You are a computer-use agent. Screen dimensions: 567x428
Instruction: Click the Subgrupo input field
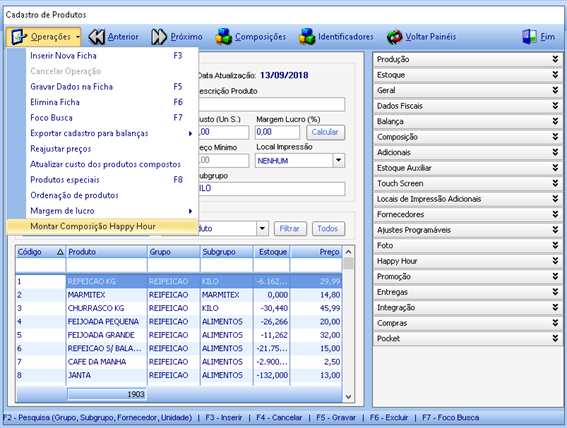click(x=272, y=189)
